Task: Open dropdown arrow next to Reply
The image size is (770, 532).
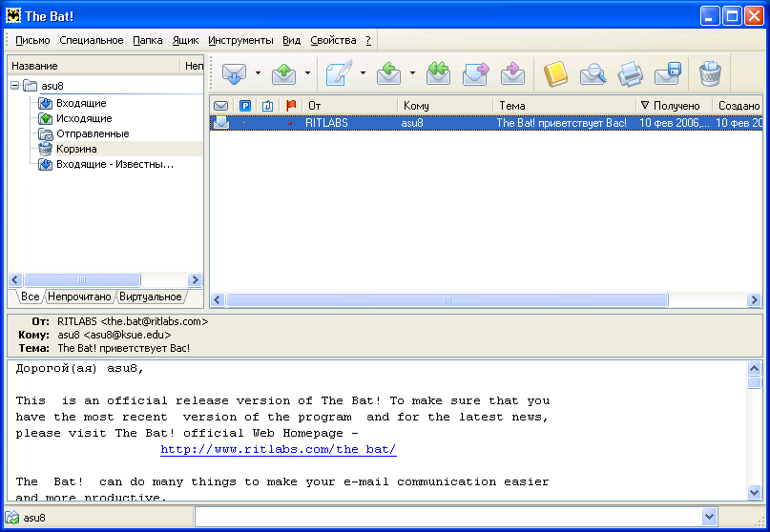Action: pos(412,73)
